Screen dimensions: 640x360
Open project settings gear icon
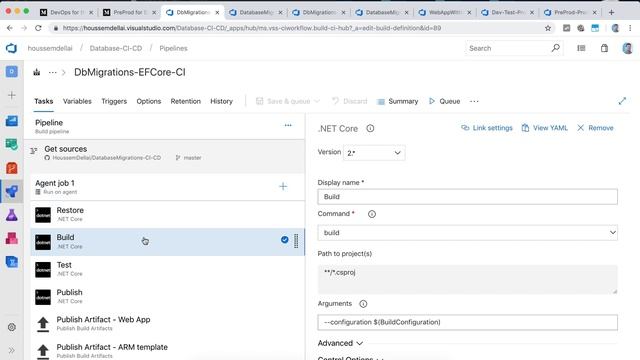(12, 327)
